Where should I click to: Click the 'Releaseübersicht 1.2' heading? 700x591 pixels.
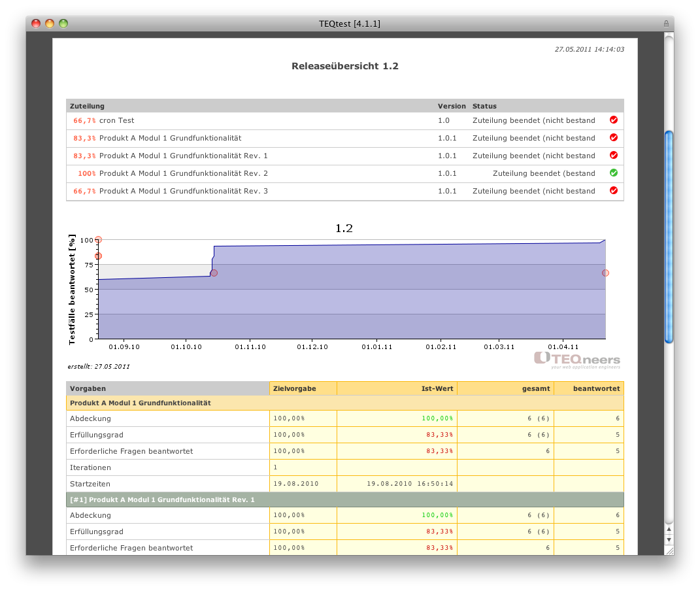pyautogui.click(x=345, y=66)
